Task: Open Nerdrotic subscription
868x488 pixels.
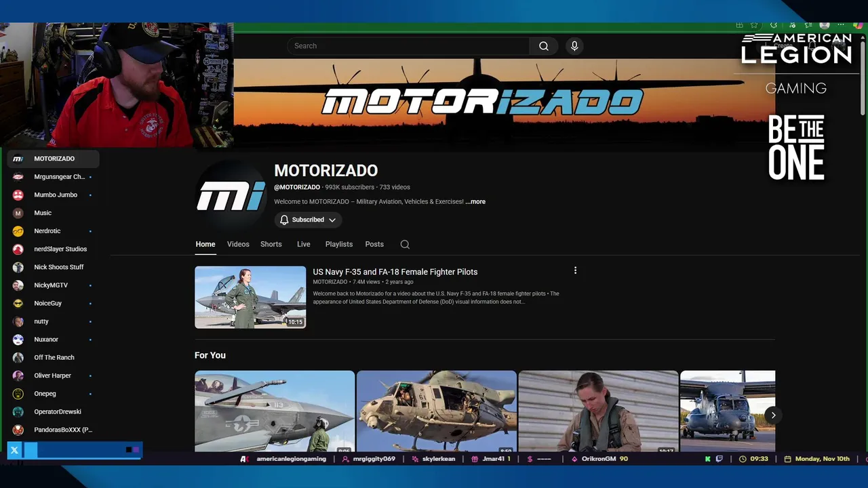Action: click(x=53, y=231)
